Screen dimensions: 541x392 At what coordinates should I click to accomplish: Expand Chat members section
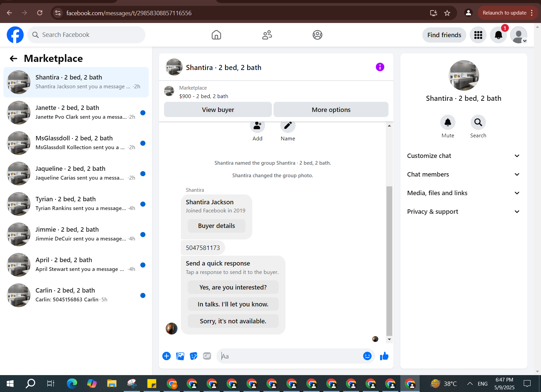[463, 175]
